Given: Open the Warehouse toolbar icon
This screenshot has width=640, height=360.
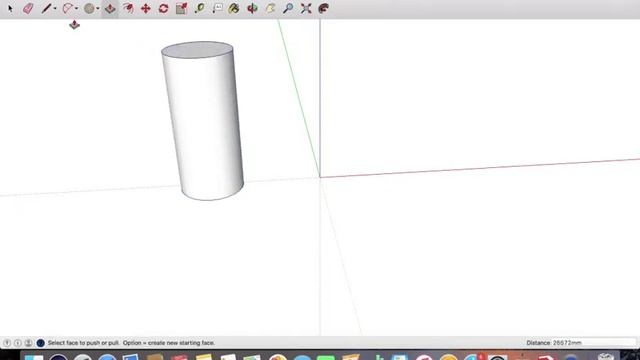Looking at the screenshot, I should [324, 8].
